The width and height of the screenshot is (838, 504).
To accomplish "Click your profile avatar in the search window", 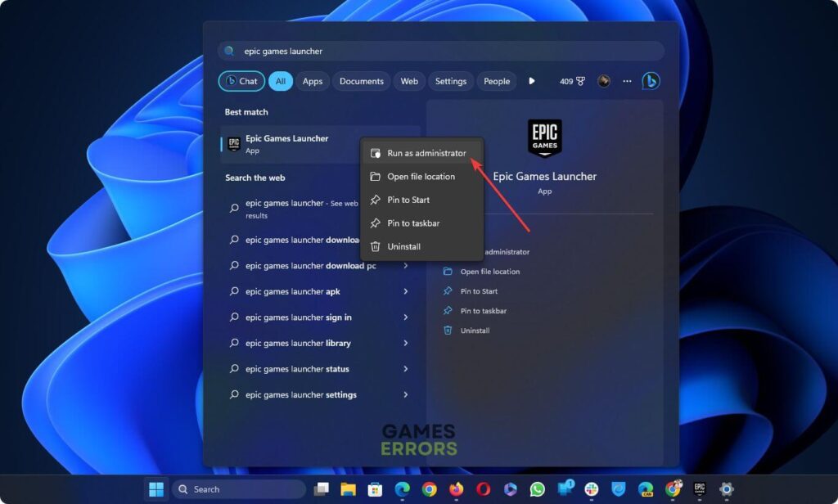I will click(604, 81).
